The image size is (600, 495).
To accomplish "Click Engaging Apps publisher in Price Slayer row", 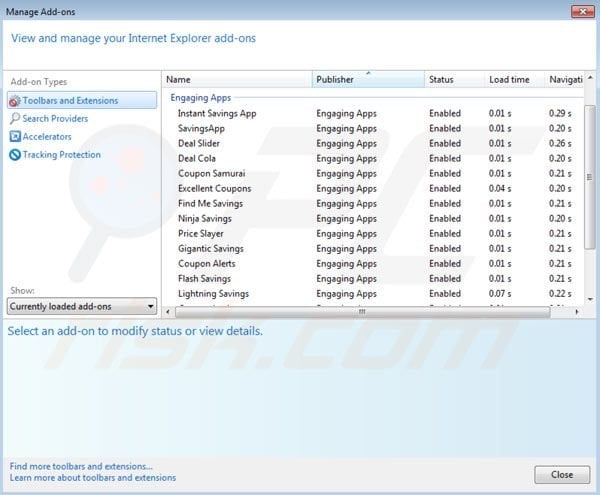I will 346,234.
